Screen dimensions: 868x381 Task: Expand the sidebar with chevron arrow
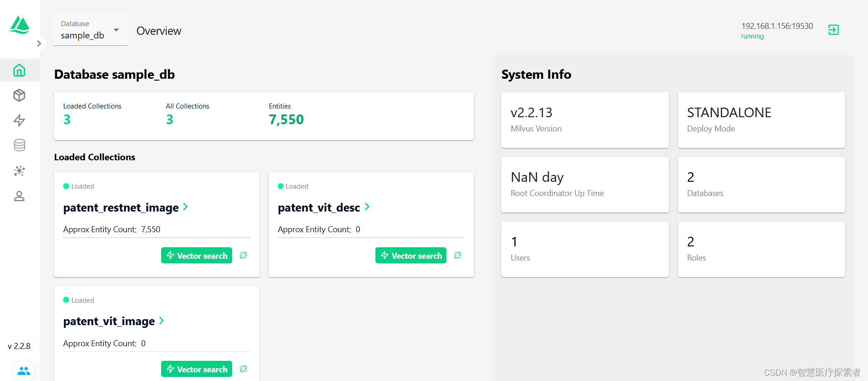(x=39, y=44)
